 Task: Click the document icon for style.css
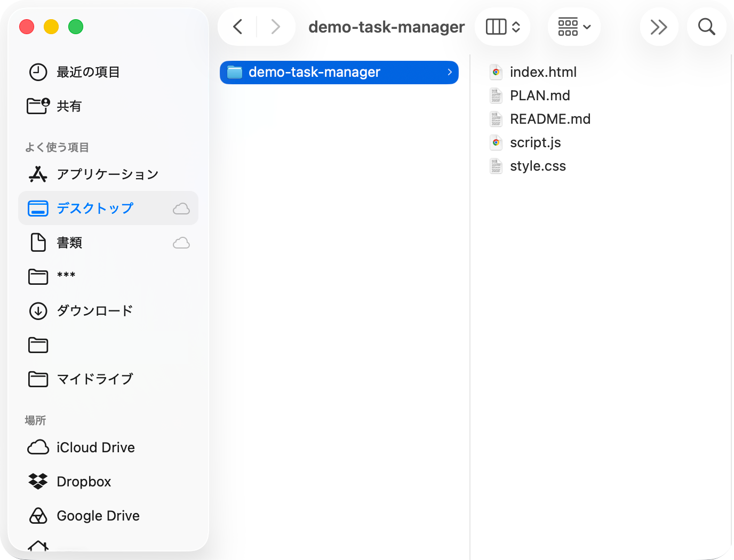[496, 166]
